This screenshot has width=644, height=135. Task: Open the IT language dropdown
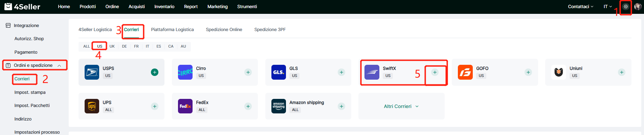click(607, 7)
